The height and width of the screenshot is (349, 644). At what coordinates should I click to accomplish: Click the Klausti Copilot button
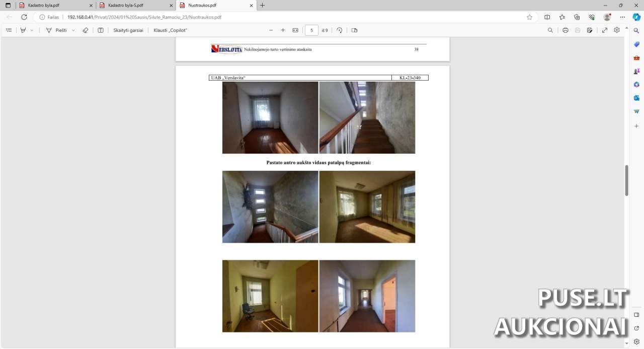point(171,30)
